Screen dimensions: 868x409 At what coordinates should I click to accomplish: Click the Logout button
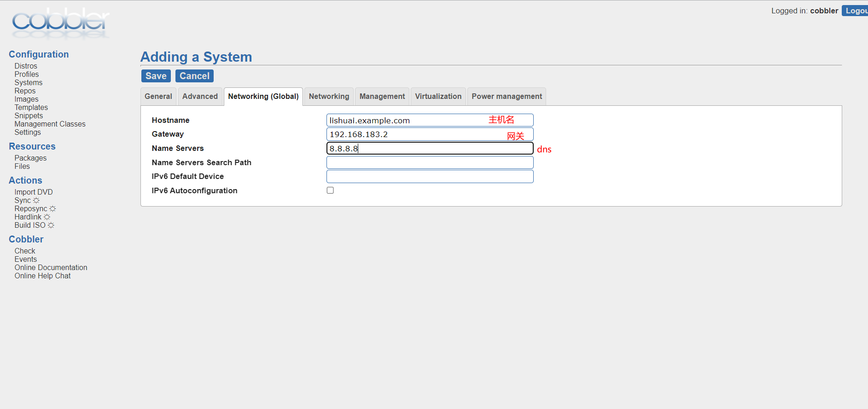[x=856, y=11]
